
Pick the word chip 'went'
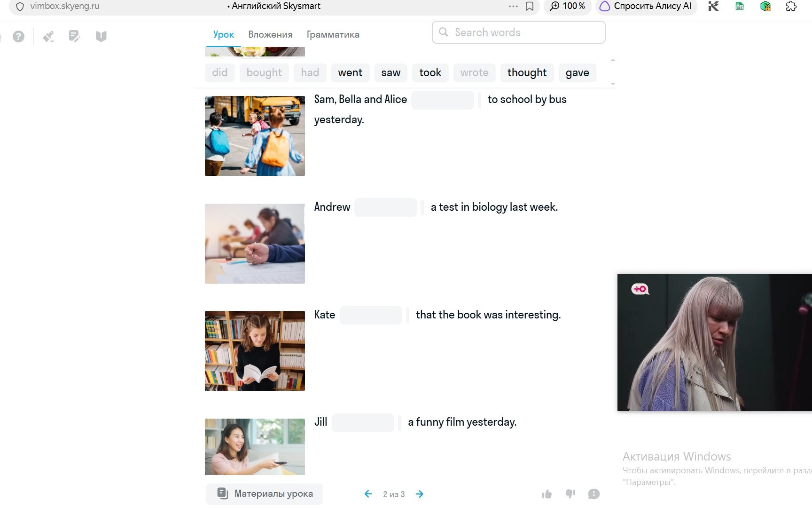pyautogui.click(x=350, y=72)
